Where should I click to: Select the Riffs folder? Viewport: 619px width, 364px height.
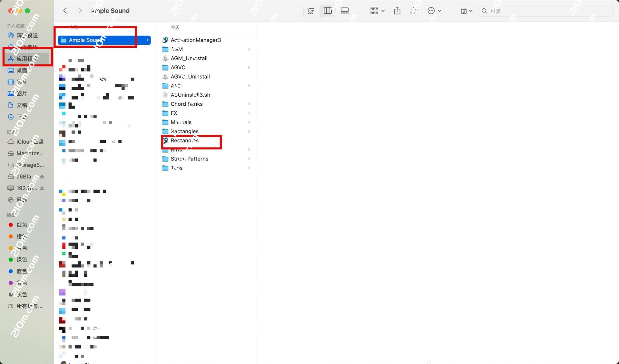point(206,150)
